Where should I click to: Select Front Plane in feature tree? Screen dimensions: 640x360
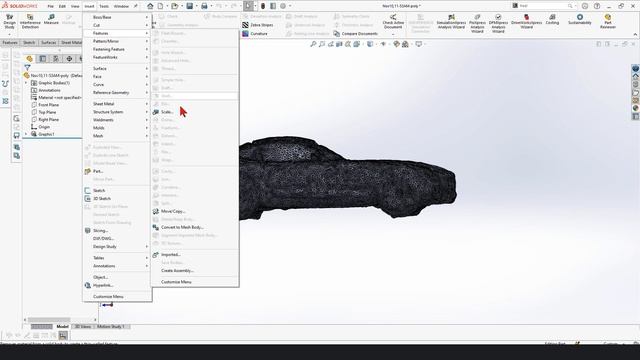tap(49, 105)
